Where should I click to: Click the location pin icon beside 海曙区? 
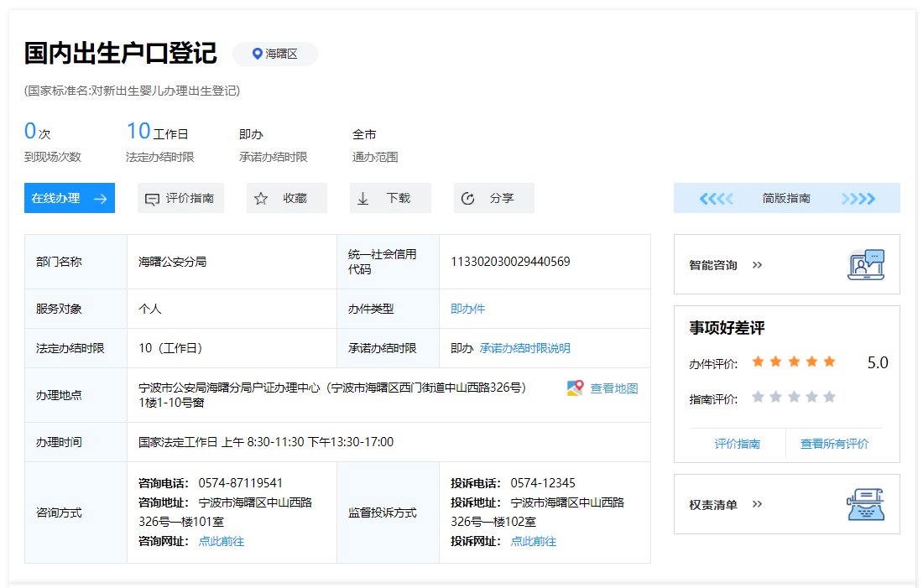pyautogui.click(x=258, y=54)
